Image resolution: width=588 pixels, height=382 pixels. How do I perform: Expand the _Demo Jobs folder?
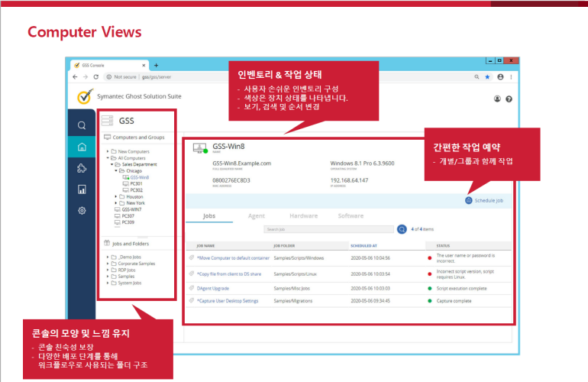(108, 257)
